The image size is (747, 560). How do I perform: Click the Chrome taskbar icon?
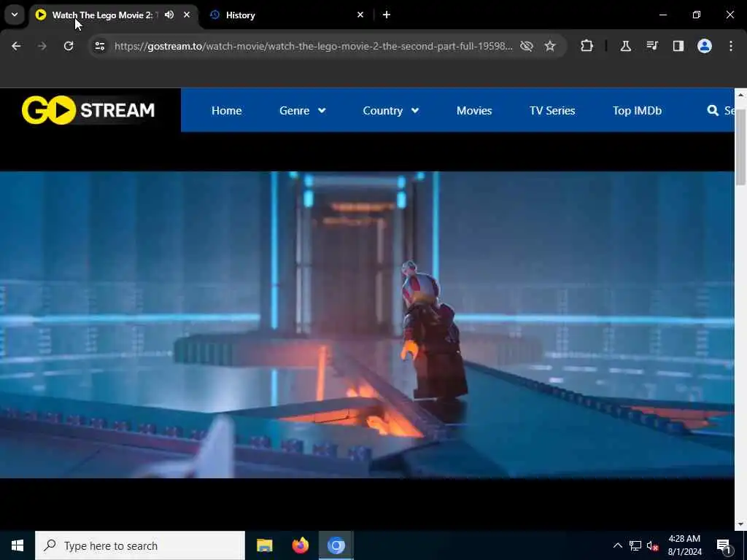336,545
